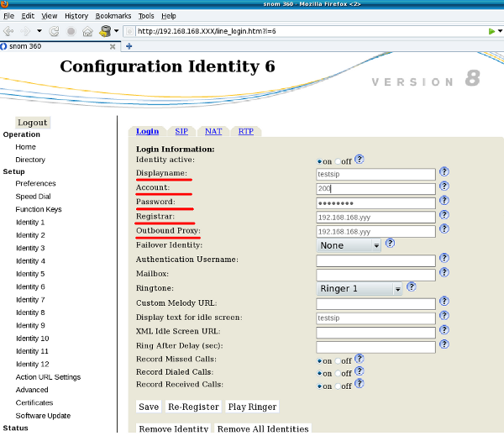Open help icon beside Registrar field
This screenshot has width=504, height=436.
coord(444,214)
